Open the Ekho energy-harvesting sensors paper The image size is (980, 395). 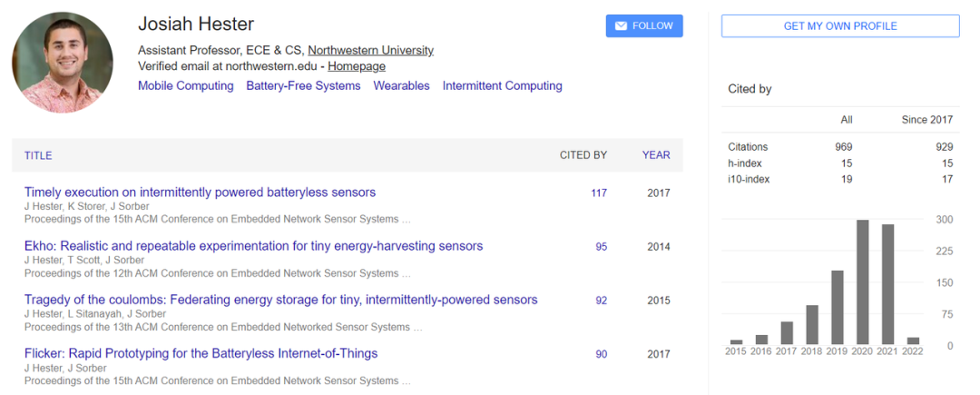coord(253,246)
